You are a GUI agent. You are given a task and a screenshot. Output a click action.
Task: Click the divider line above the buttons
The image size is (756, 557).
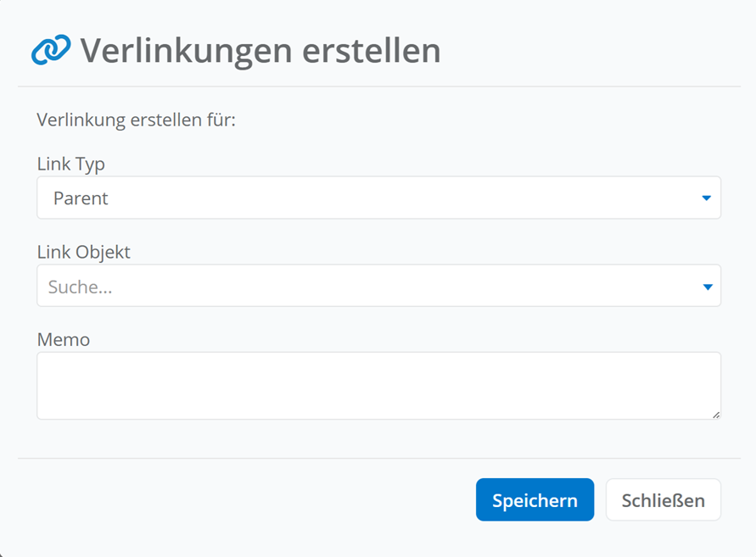click(378, 459)
